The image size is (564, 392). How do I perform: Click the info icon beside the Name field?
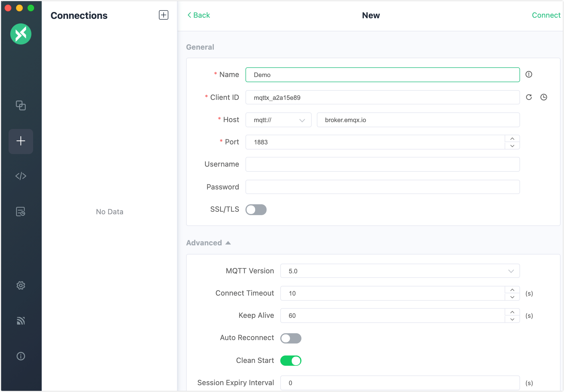[529, 74]
